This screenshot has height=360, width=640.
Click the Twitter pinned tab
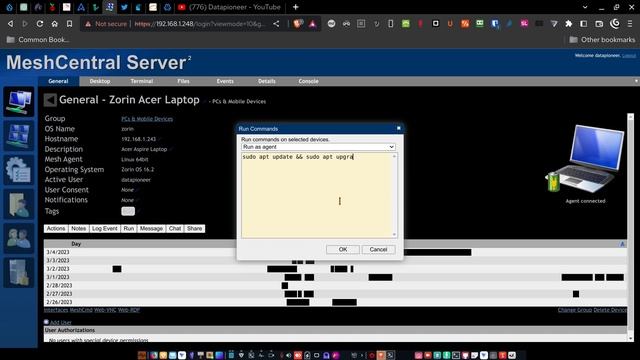coord(124,7)
